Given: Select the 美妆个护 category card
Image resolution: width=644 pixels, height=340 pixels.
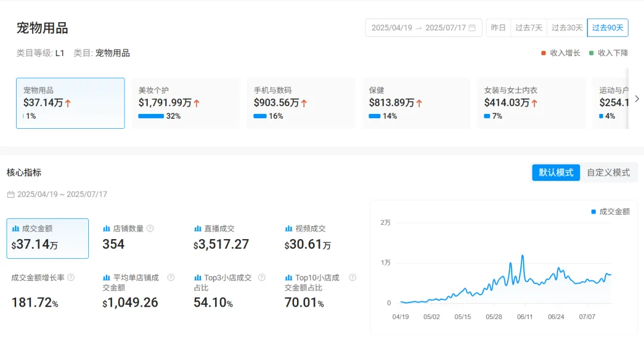Looking at the screenshot, I should [x=185, y=103].
